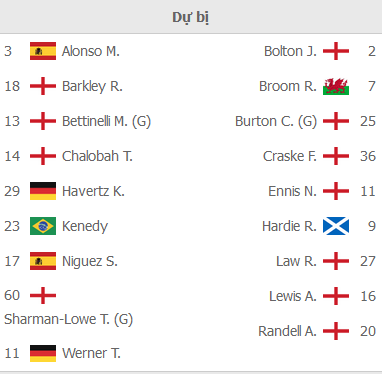The height and width of the screenshot is (374, 382).
Task: Click the Dự bị section header
Action: coord(191,17)
